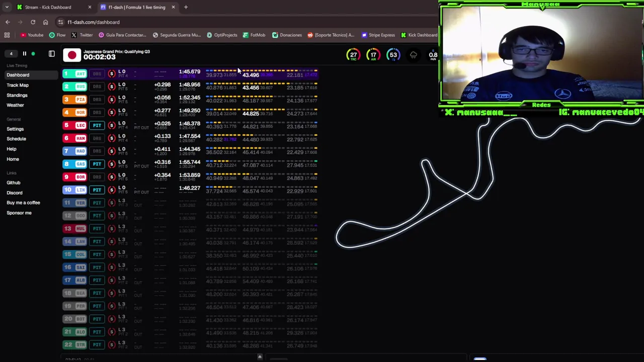Click the browser back arrow

(x=8, y=22)
